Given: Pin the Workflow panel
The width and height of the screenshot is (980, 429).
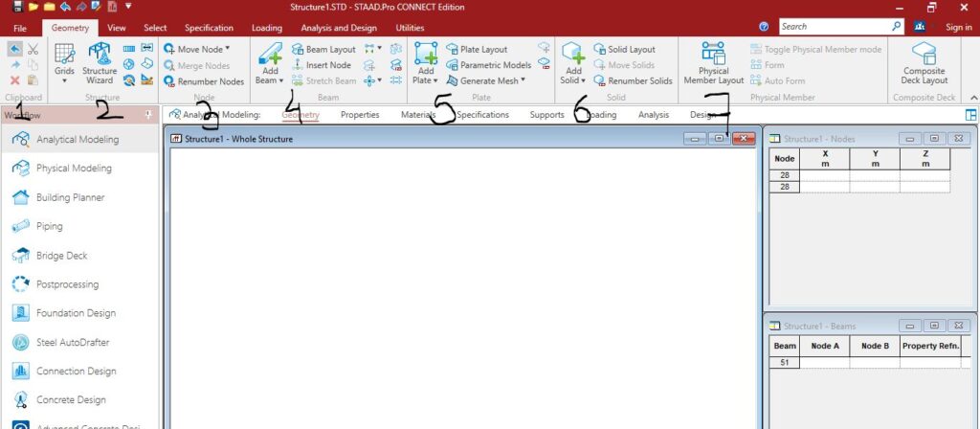Looking at the screenshot, I should [148, 115].
